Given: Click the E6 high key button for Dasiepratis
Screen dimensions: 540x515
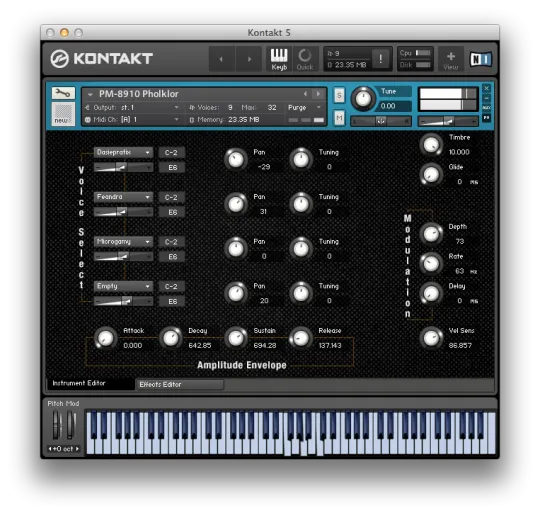Looking at the screenshot, I should point(172,167).
